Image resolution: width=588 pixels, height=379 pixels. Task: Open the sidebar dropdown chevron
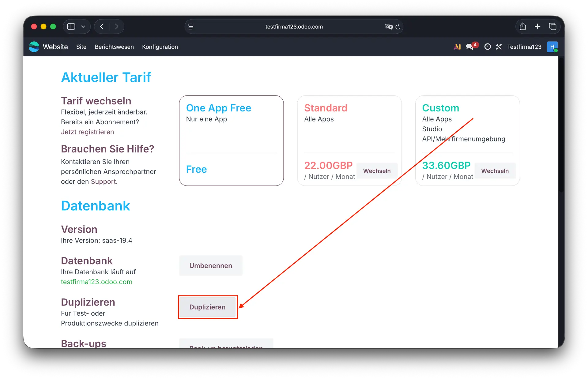coord(83,27)
